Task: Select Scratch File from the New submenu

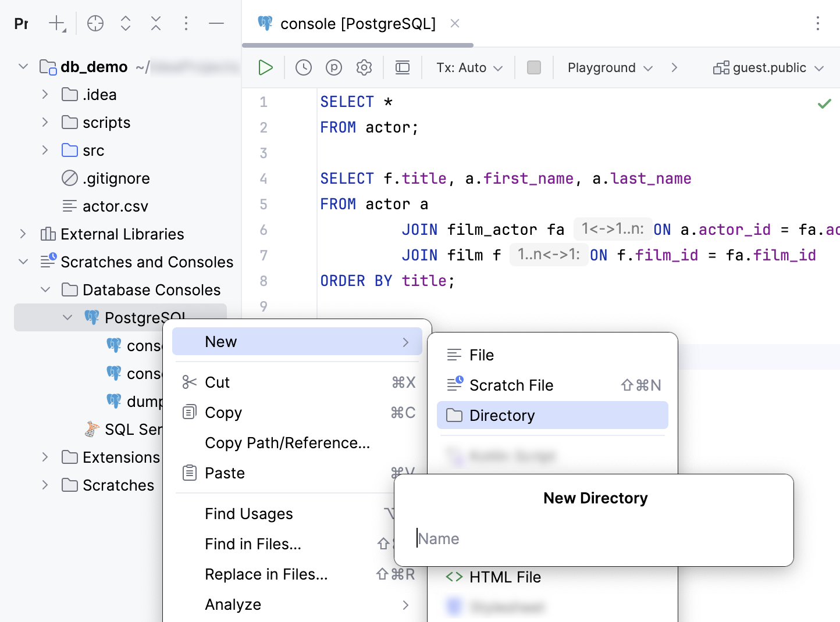Action: (511, 385)
